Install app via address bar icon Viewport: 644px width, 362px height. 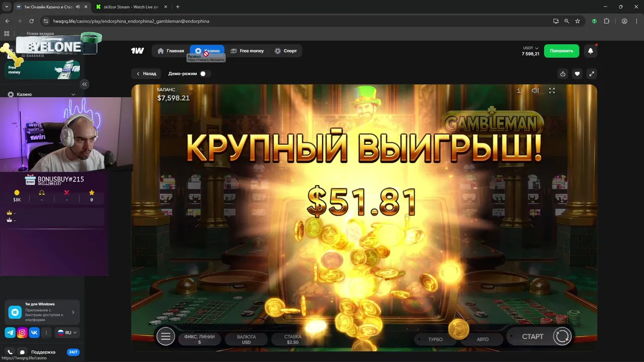tap(555, 21)
